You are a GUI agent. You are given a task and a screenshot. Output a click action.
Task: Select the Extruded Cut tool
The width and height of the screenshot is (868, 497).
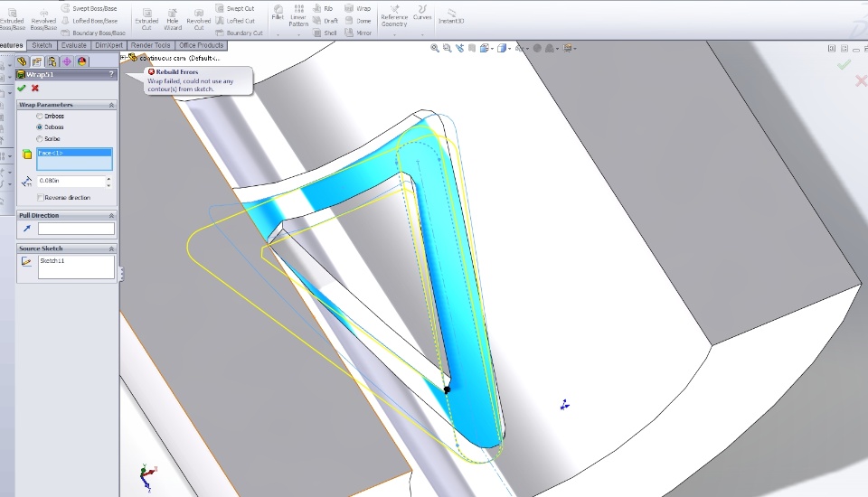click(146, 19)
